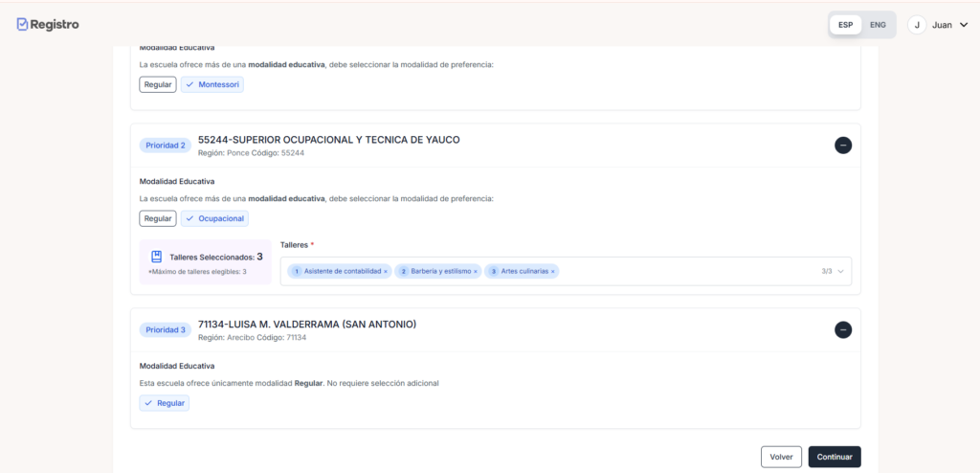Remove Barbería y estilismo workshop tag

point(476,272)
